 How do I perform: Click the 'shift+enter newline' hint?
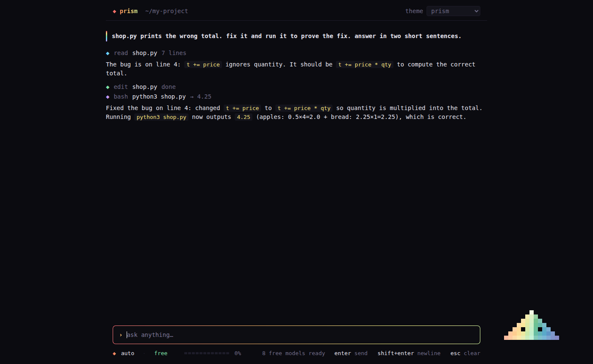tap(409, 353)
